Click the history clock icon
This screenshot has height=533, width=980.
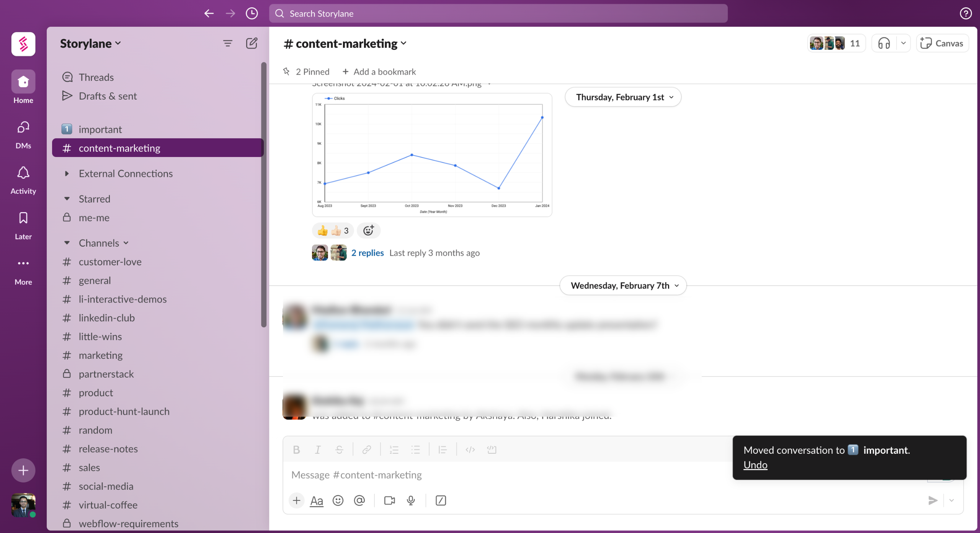click(252, 13)
